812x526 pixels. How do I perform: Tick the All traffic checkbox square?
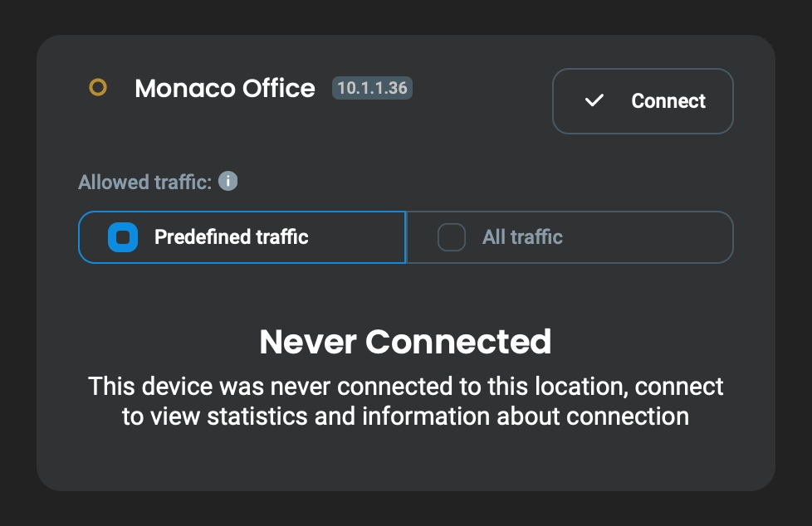point(451,237)
